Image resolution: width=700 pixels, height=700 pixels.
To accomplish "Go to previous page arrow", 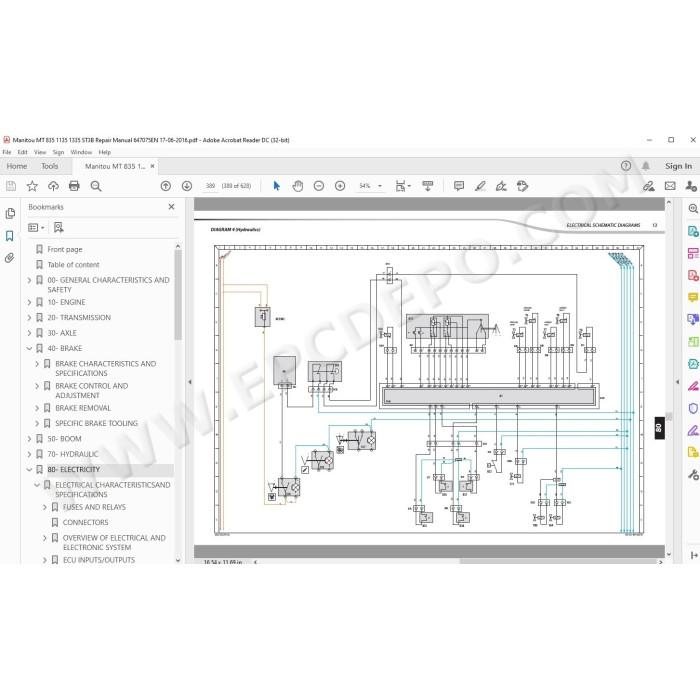I will 166,186.
